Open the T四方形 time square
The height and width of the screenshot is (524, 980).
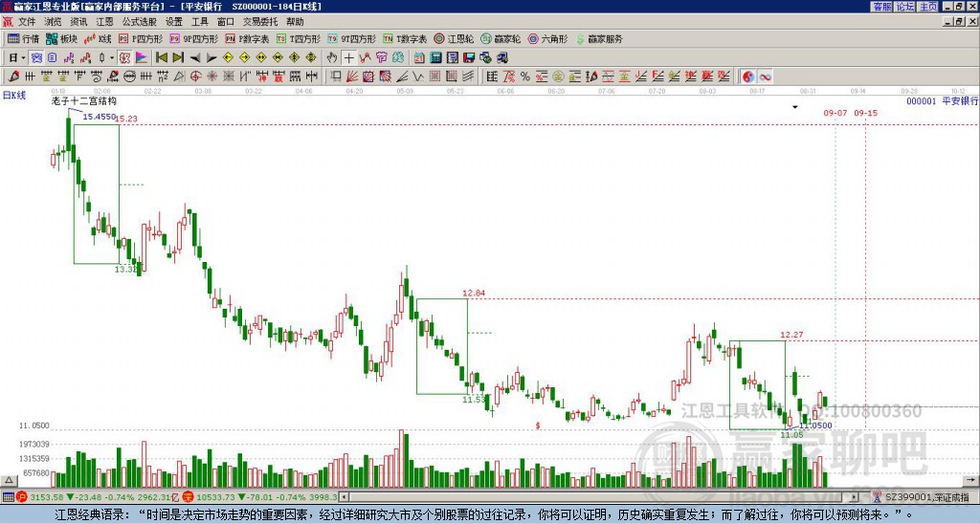[x=299, y=38]
